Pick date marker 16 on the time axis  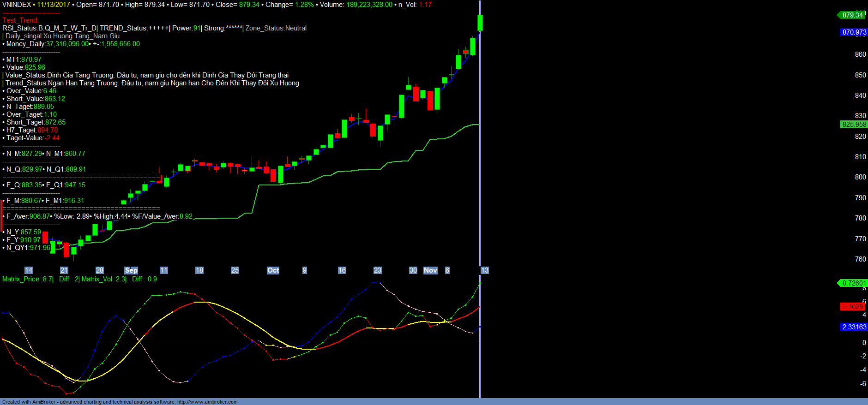click(x=342, y=270)
